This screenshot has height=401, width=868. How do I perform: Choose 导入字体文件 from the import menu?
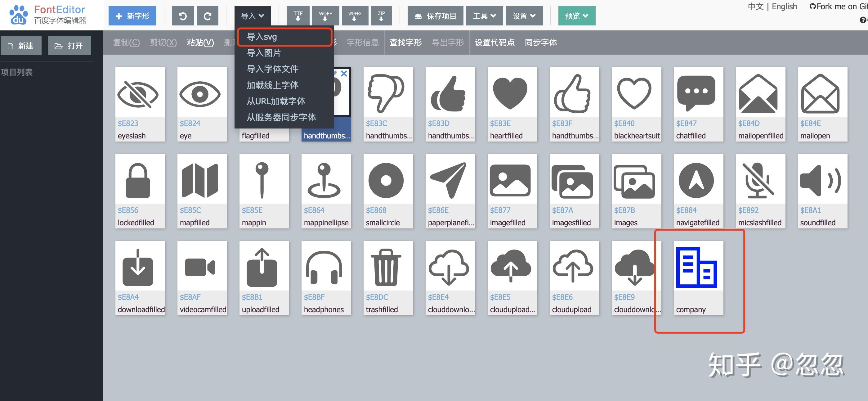[272, 69]
